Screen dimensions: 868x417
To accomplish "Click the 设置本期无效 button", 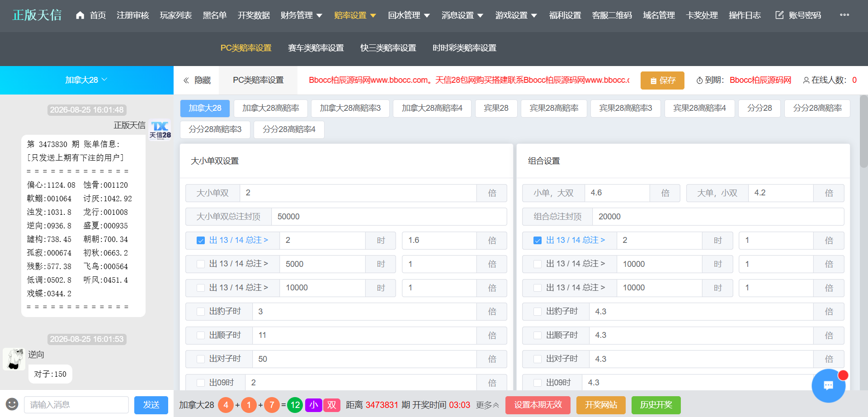I will 538,405.
